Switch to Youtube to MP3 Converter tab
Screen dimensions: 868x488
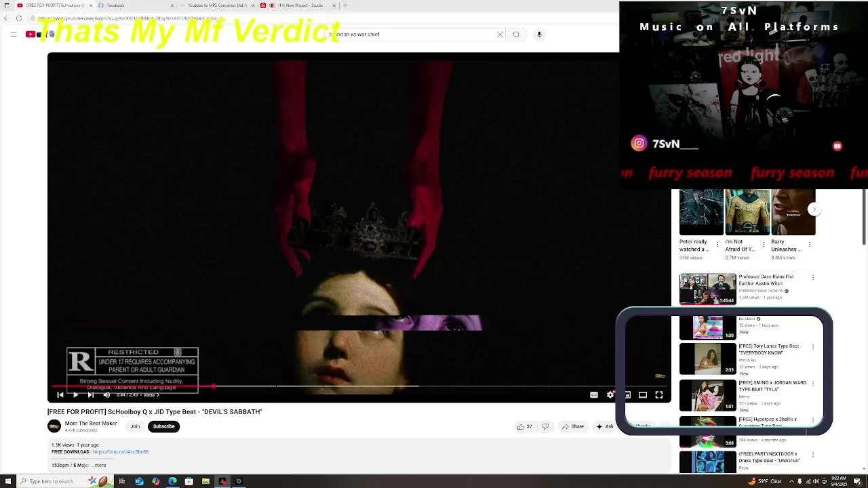pyautogui.click(x=216, y=5)
